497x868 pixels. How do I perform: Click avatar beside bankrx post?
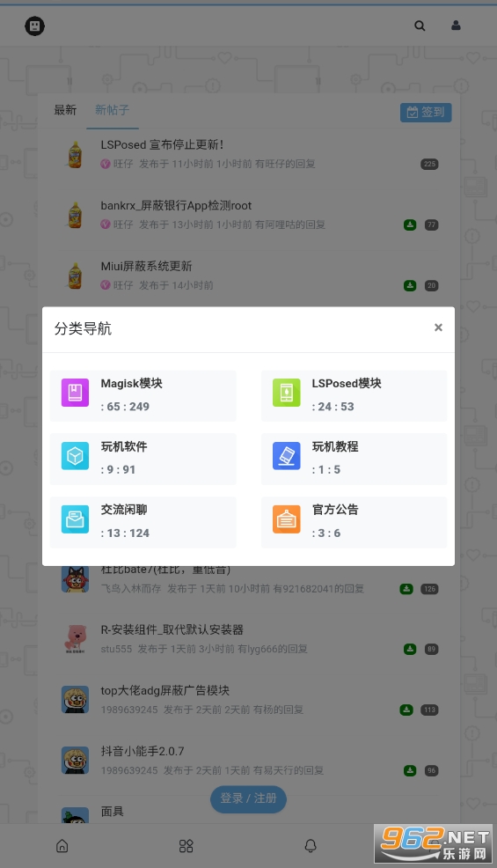pos(75,215)
